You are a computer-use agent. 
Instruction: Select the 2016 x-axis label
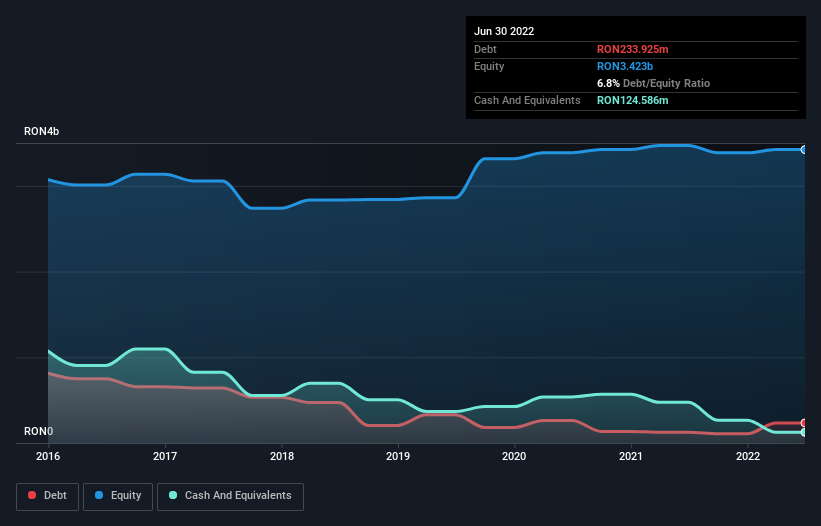(48, 456)
